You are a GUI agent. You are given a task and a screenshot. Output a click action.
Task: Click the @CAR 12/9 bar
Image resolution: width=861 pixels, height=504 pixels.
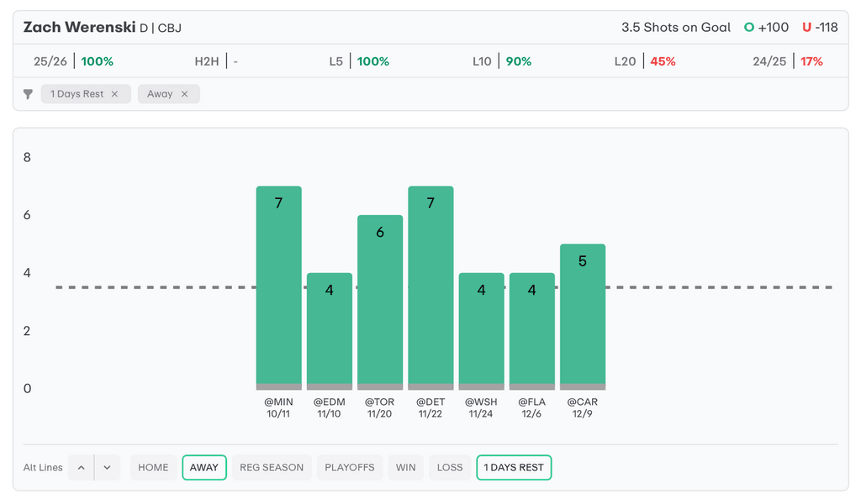coord(583,315)
